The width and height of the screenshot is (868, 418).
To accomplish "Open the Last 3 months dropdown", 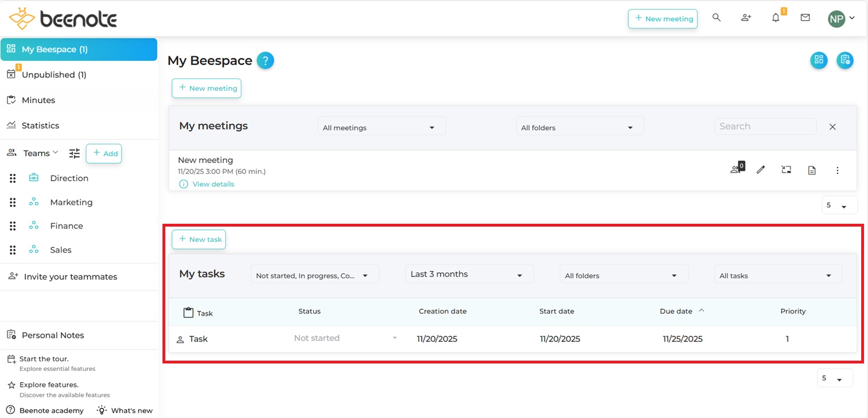I will coord(469,274).
